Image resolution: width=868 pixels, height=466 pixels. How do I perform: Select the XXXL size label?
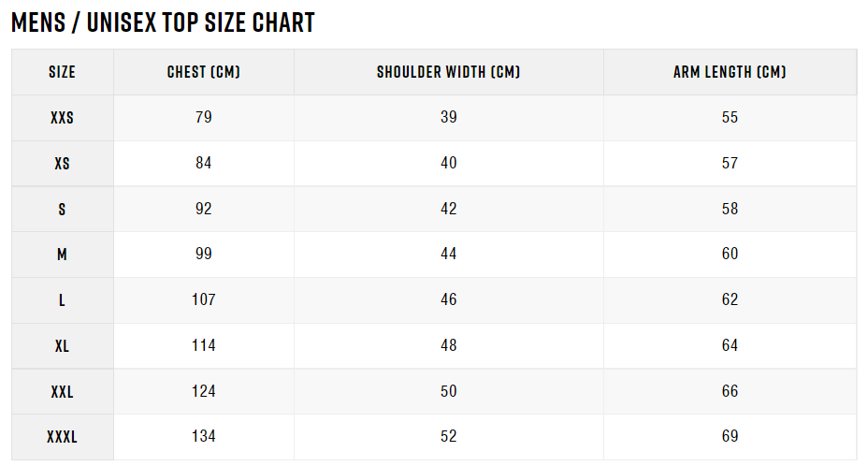62,437
